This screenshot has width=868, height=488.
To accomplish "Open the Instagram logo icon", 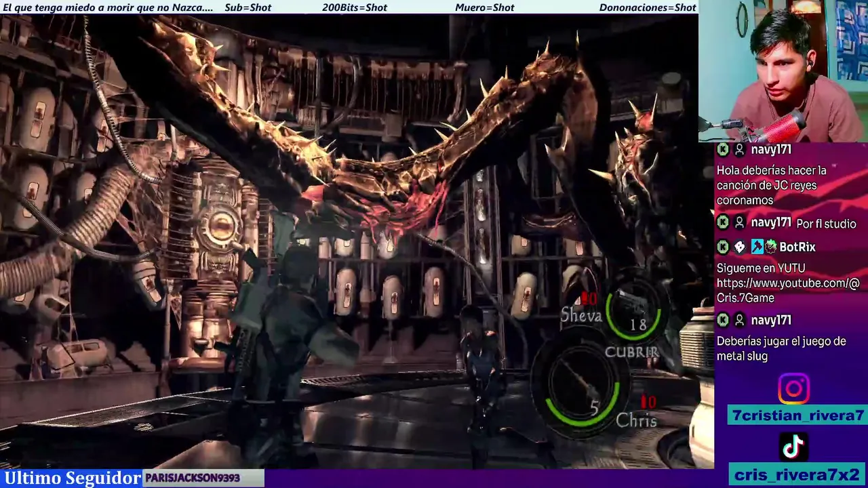I will pyautogui.click(x=793, y=389).
